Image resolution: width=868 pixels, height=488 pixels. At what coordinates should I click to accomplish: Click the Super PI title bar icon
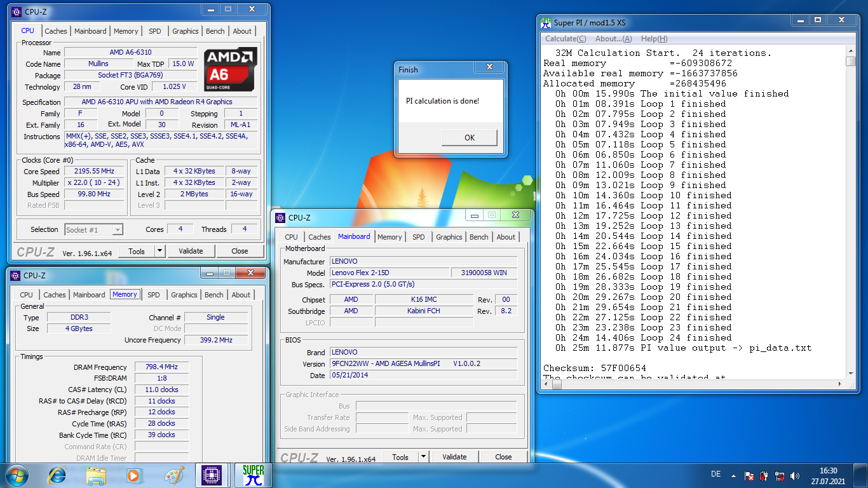546,22
